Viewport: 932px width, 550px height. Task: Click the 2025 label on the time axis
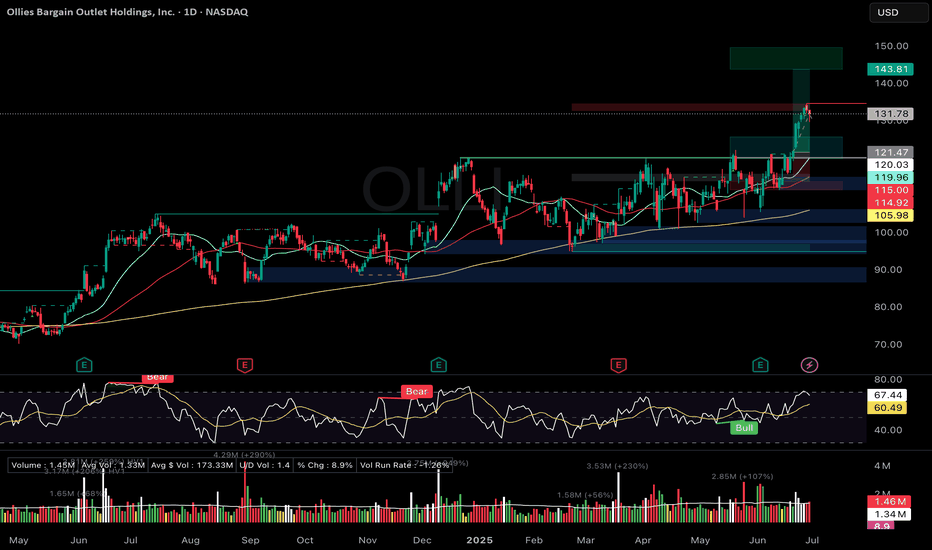tap(479, 540)
